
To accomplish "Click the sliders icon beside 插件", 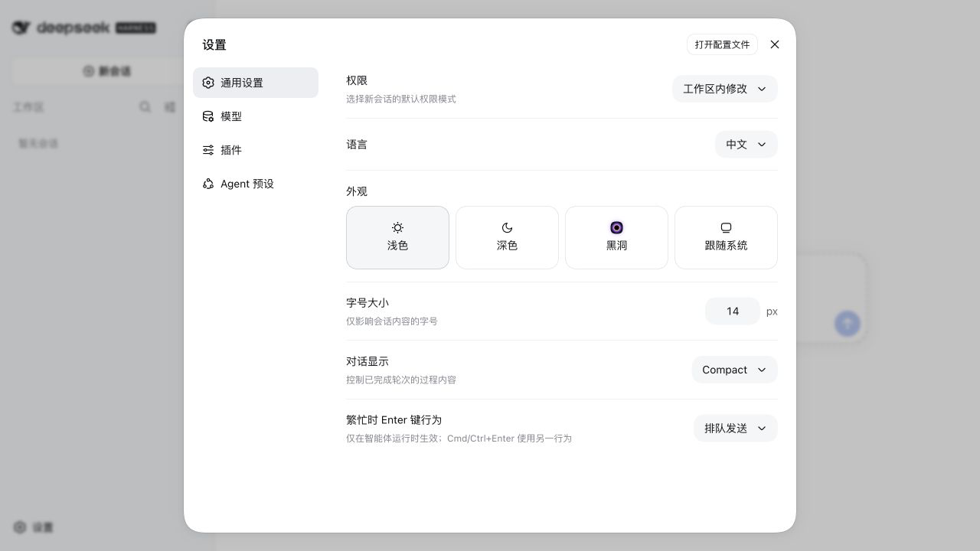I will click(208, 150).
